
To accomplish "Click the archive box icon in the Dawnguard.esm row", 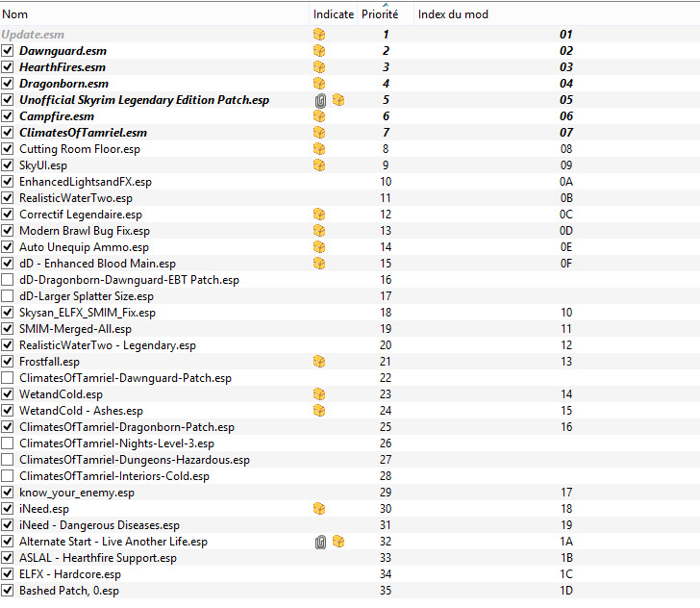I will tap(319, 51).
